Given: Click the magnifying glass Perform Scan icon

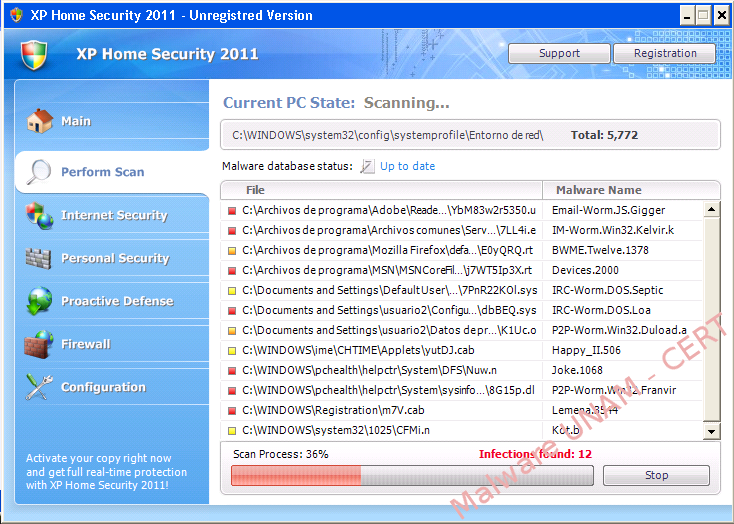Looking at the screenshot, I should [38, 172].
